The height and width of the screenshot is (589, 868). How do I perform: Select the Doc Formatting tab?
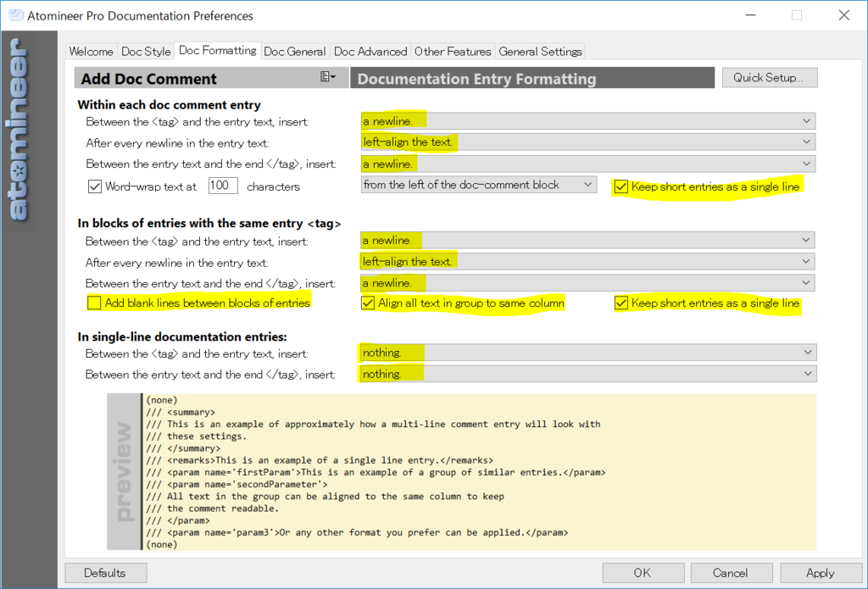218,50
